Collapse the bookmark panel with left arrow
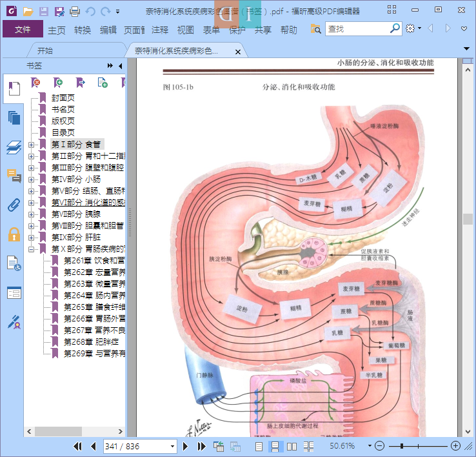The width and height of the screenshot is (476, 457). (x=121, y=66)
